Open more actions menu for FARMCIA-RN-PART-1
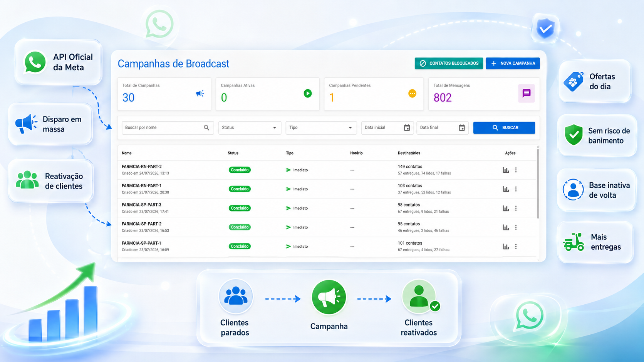Image resolution: width=644 pixels, height=362 pixels. (x=516, y=189)
